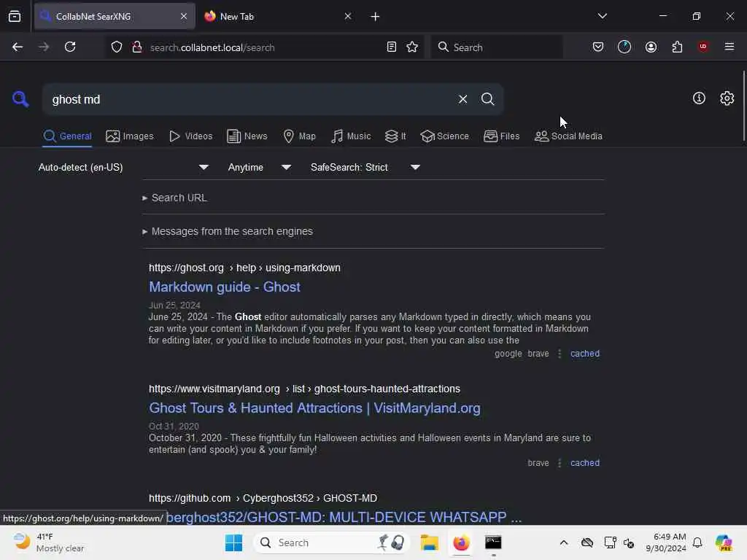Click the Firefox toolbar Search box

pos(496,47)
